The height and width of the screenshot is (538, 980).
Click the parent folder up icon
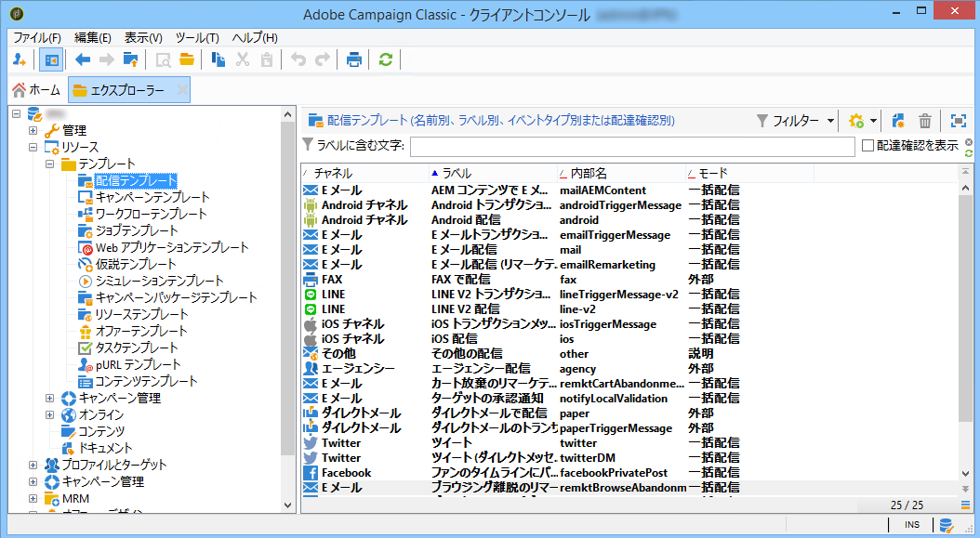[x=130, y=60]
